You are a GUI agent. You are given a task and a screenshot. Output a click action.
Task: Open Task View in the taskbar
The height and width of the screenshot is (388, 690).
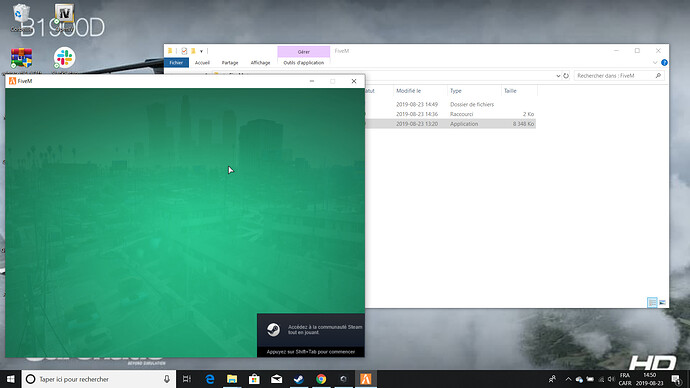187,379
